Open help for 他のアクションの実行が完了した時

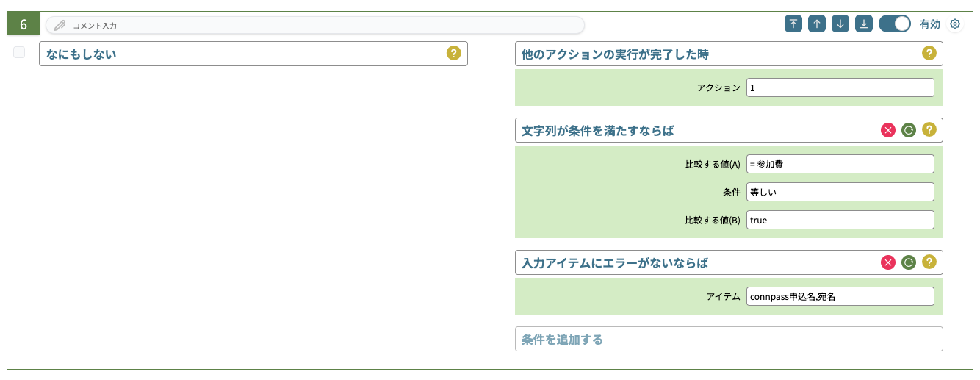(x=929, y=53)
